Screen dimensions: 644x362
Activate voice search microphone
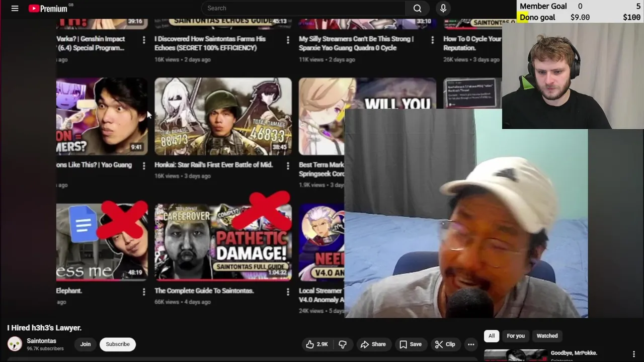pyautogui.click(x=443, y=8)
